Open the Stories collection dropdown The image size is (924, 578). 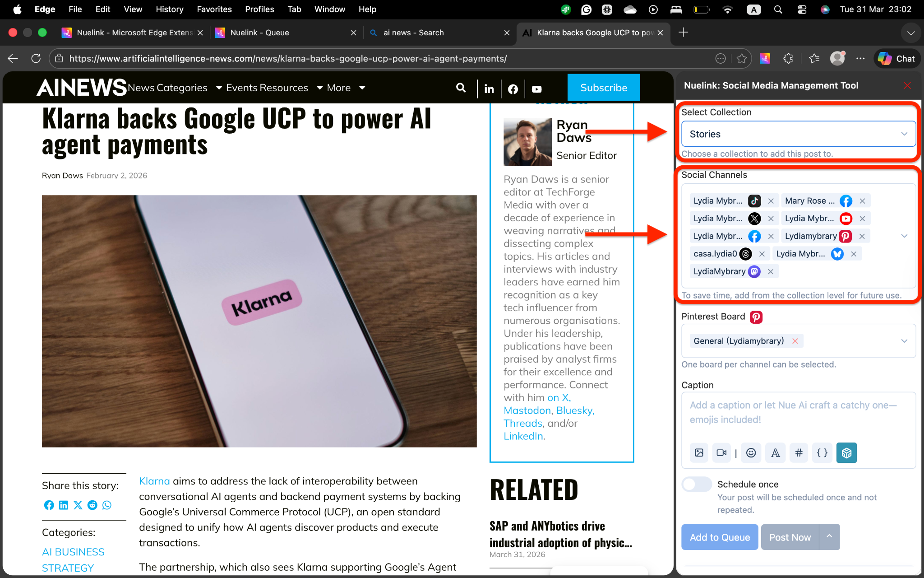(798, 134)
